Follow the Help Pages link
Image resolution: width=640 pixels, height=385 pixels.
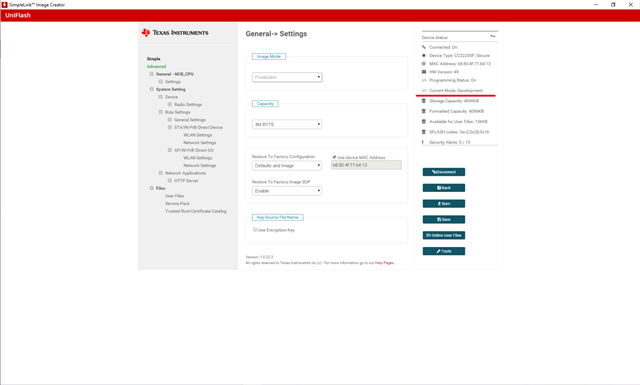[384, 263]
